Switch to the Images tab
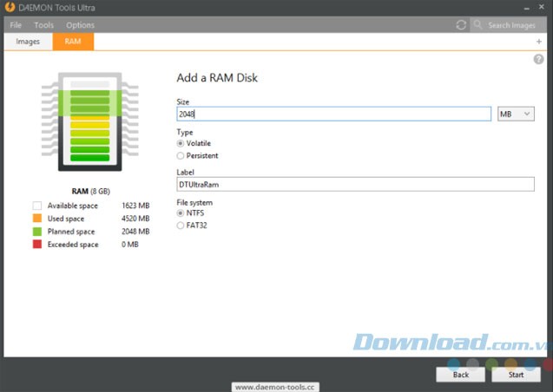The width and height of the screenshot is (553, 392). [x=28, y=42]
